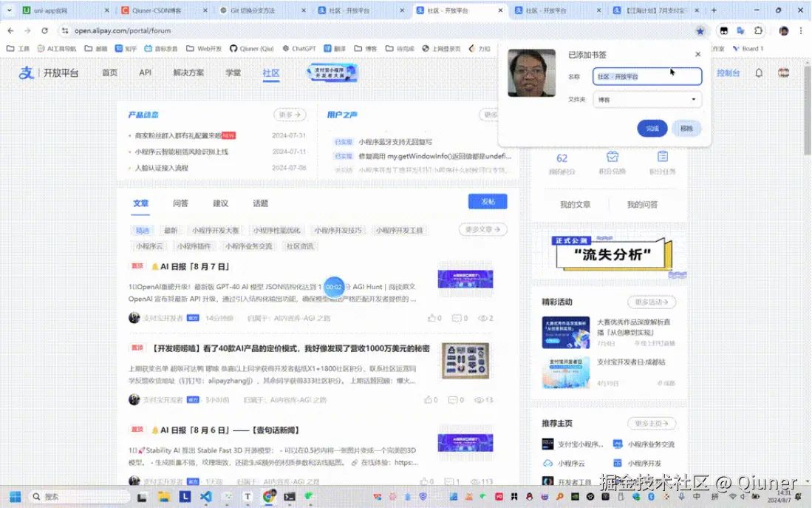812x508 pixels.
Task: Select the 首页 nav menu item
Action: tap(109, 73)
